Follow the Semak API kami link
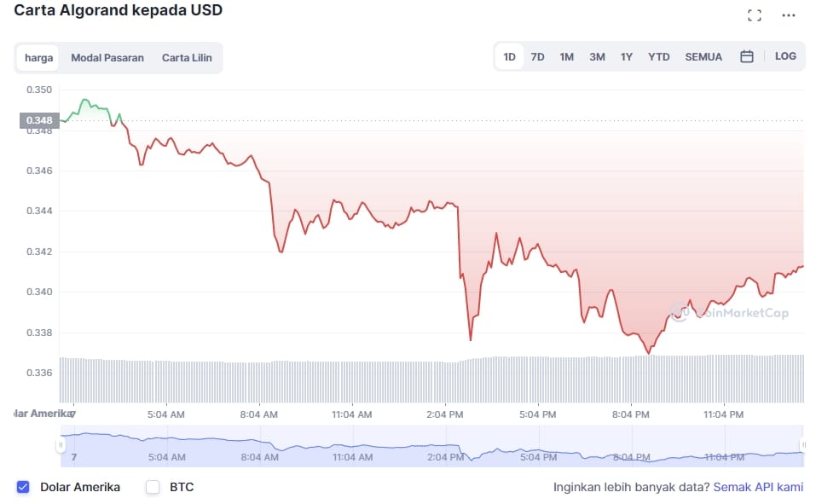The image size is (816, 504). 757,488
